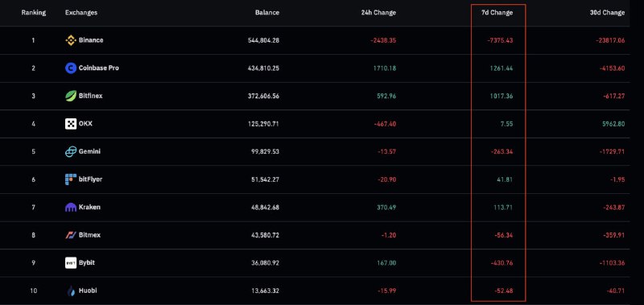Sort by the 30d Change header
644x305 pixels.
(x=607, y=12)
